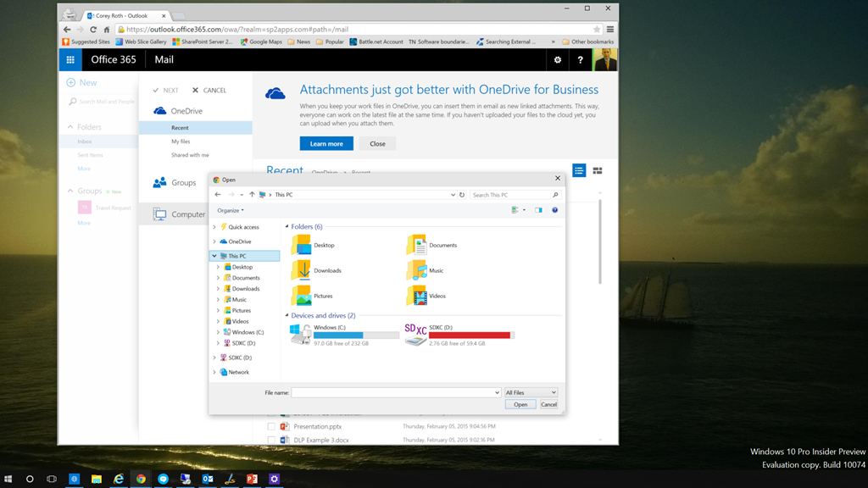The width and height of the screenshot is (868, 488).
Task: Open the All Files type dropdown
Action: point(531,392)
